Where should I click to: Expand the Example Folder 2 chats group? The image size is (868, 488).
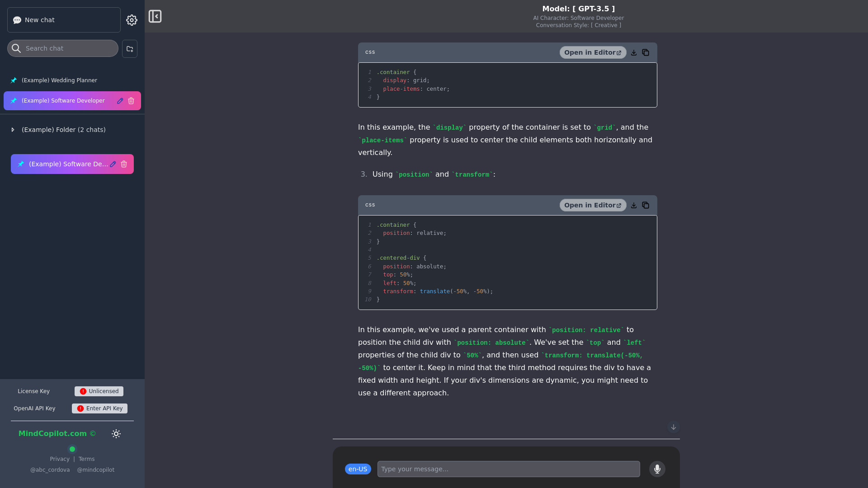tap(13, 129)
